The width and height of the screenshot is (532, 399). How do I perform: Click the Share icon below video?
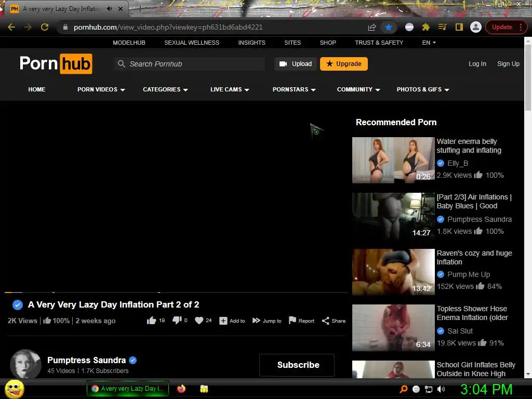[325, 321]
